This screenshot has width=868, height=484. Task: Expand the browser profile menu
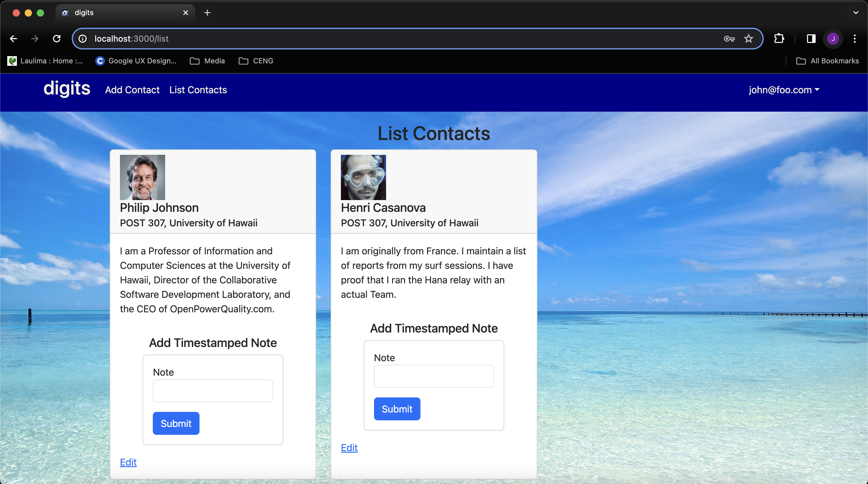[833, 39]
